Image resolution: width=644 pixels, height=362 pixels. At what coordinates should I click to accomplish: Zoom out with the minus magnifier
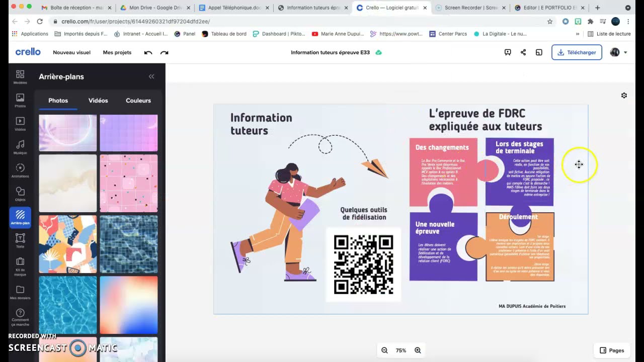click(x=385, y=350)
